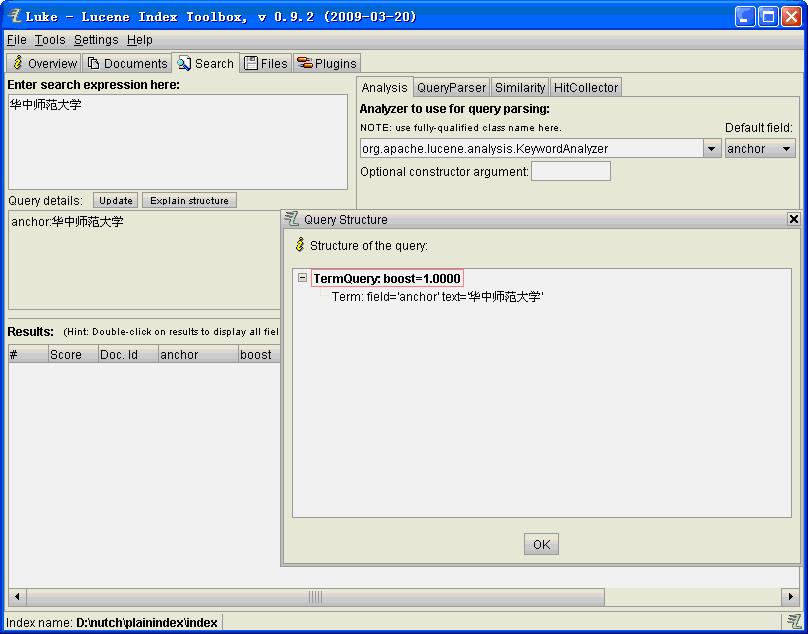This screenshot has height=634, width=808.
Task: Click the Files tab disk icon
Action: (250, 63)
